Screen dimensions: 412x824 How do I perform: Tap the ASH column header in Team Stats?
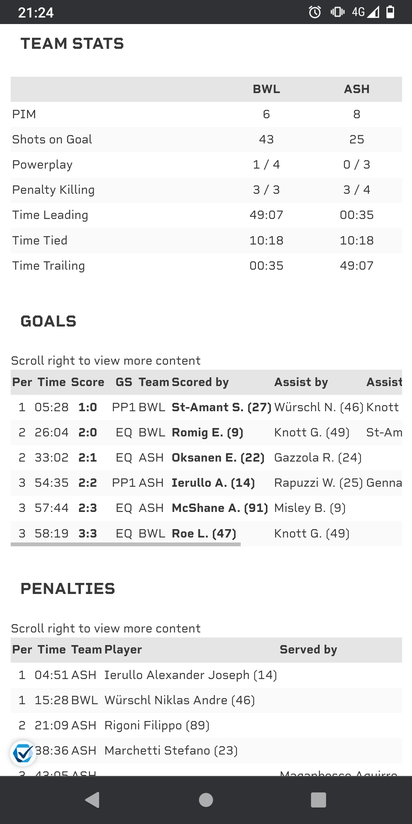[x=357, y=89]
